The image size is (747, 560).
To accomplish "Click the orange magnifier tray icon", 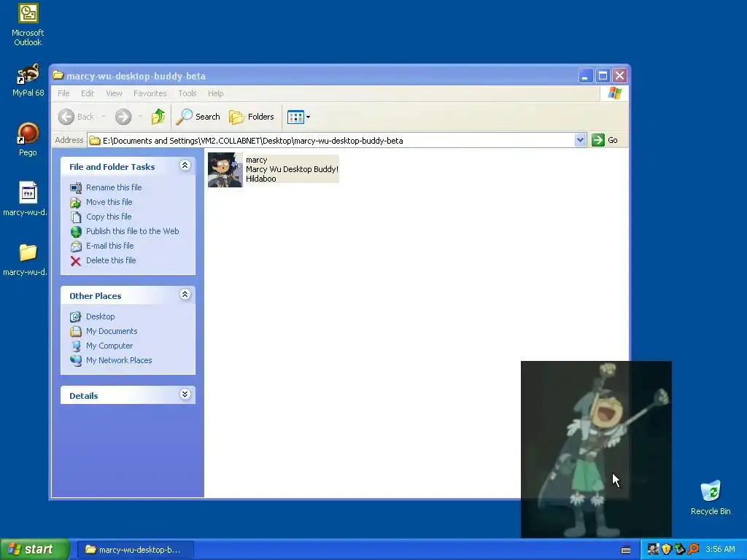I will coord(693,550).
